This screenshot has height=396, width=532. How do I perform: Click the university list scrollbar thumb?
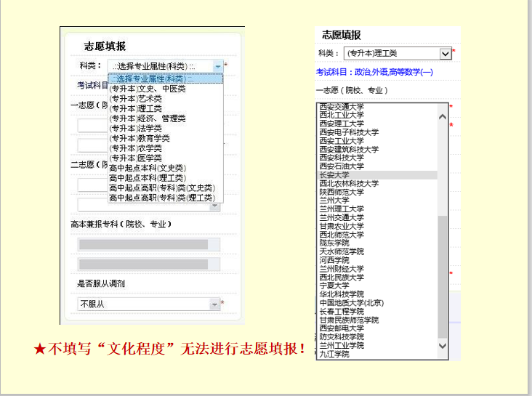[443, 276]
